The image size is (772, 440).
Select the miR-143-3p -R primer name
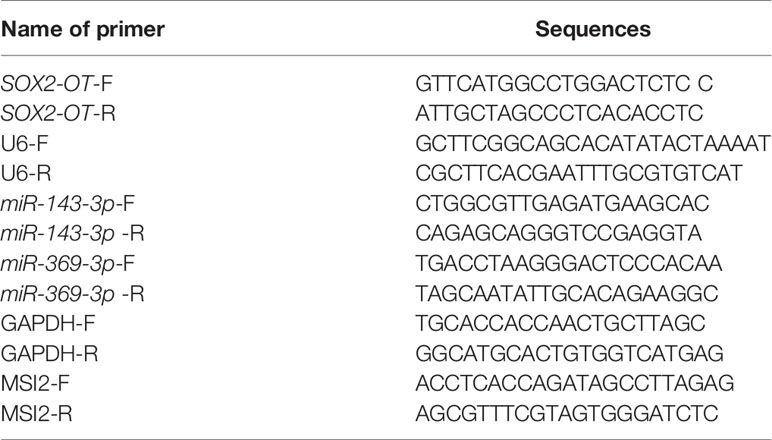coord(72,234)
